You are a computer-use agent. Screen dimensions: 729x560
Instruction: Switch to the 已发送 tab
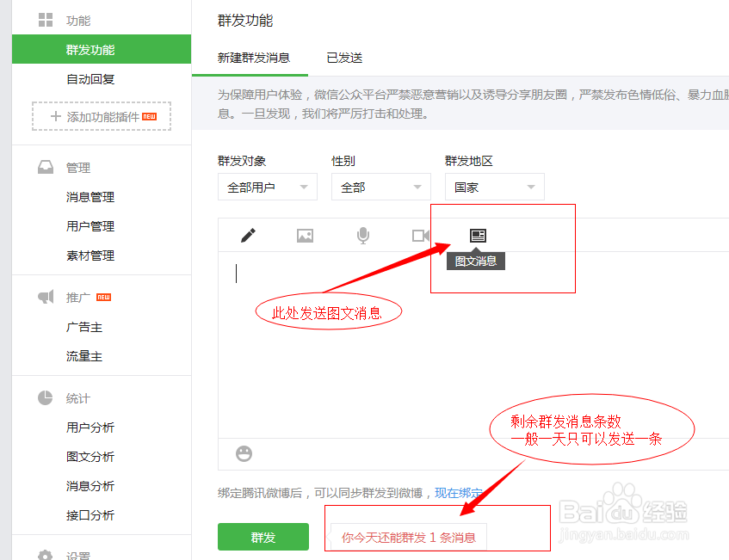[343, 58]
